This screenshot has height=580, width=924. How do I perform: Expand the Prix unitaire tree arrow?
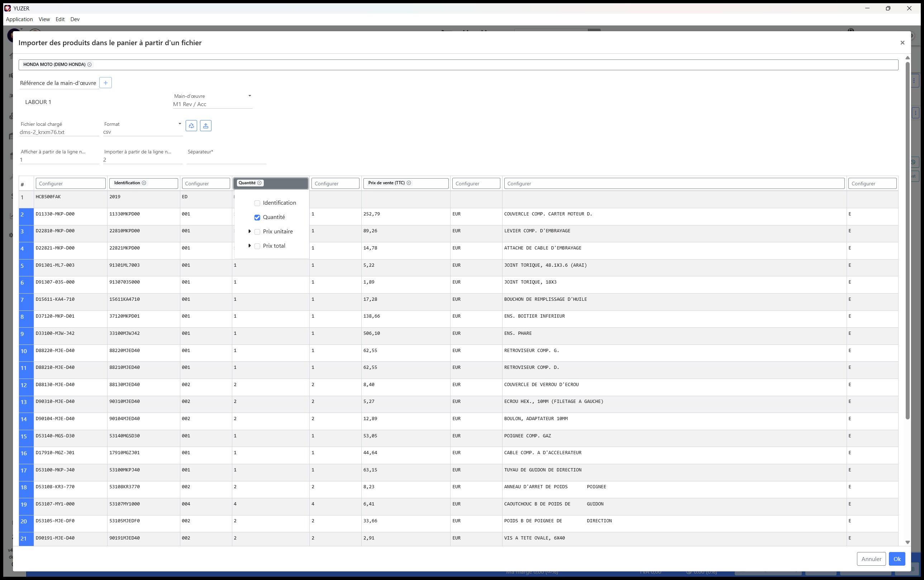[x=250, y=231]
